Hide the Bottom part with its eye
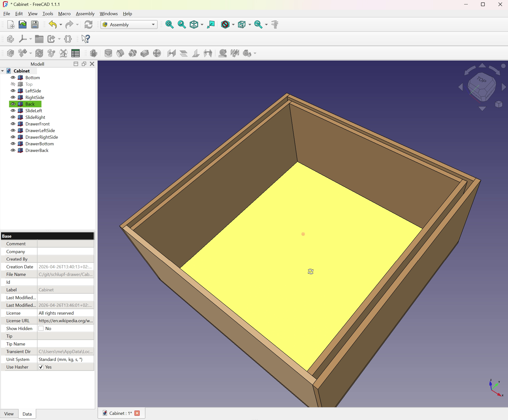 pyautogui.click(x=13, y=78)
